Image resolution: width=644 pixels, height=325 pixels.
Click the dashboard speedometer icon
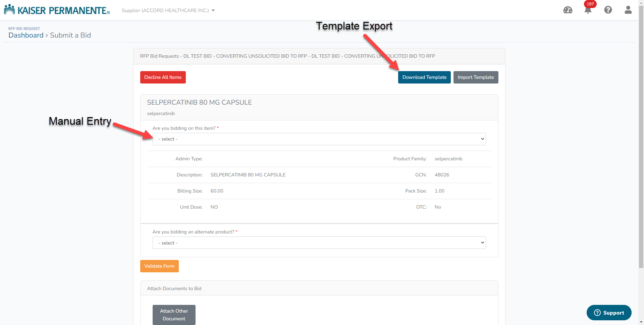coord(568,10)
